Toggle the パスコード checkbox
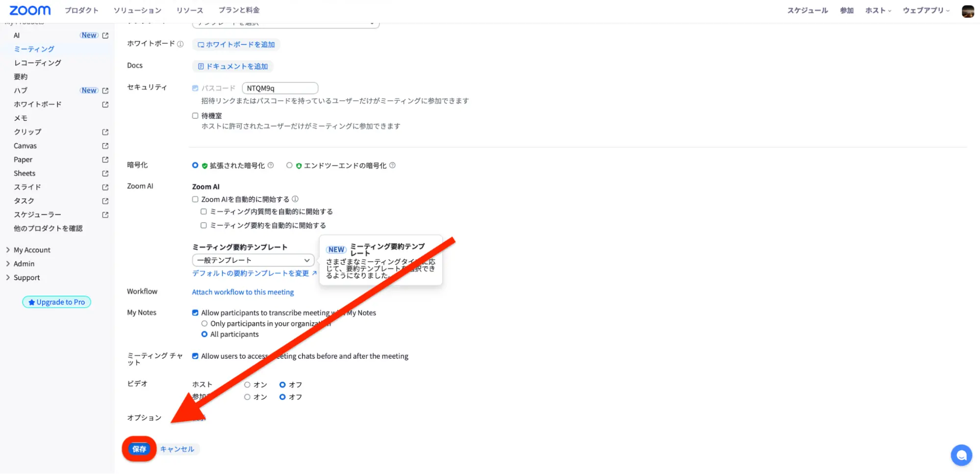Image resolution: width=980 pixels, height=474 pixels. pyautogui.click(x=195, y=88)
